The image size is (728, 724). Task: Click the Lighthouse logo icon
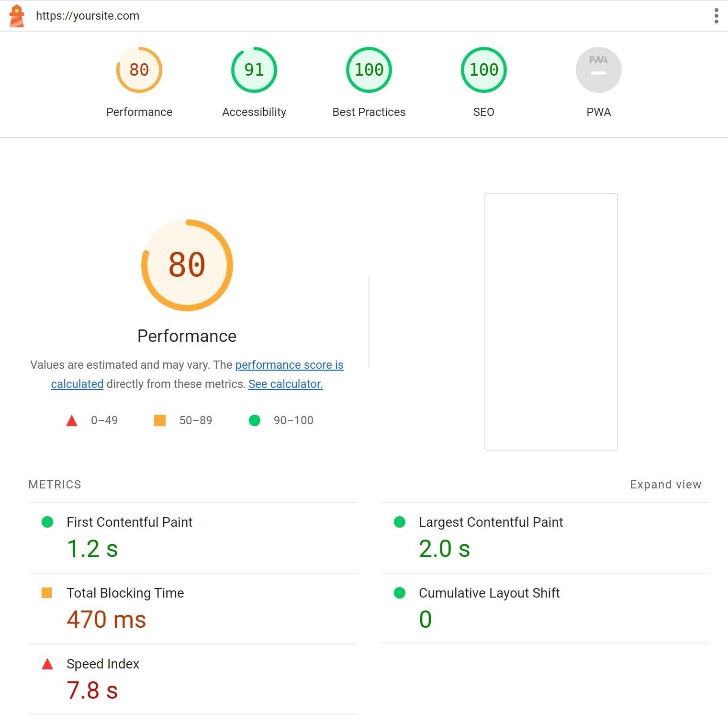pos(16,16)
